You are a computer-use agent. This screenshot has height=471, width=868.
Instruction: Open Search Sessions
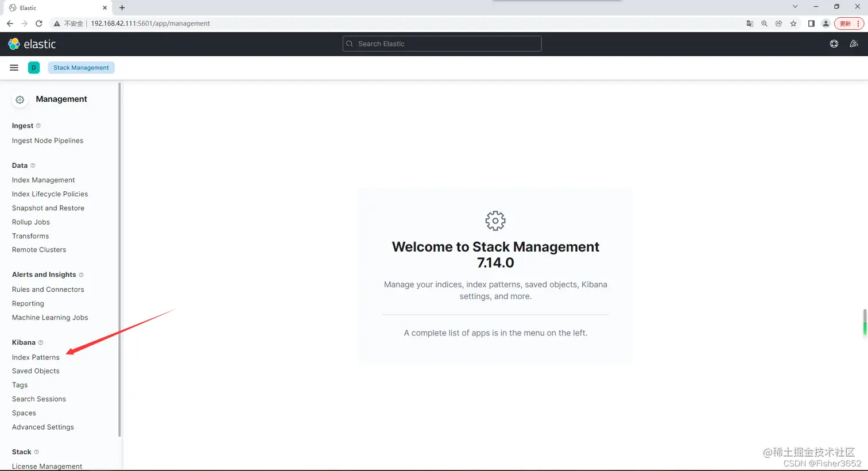(x=39, y=399)
